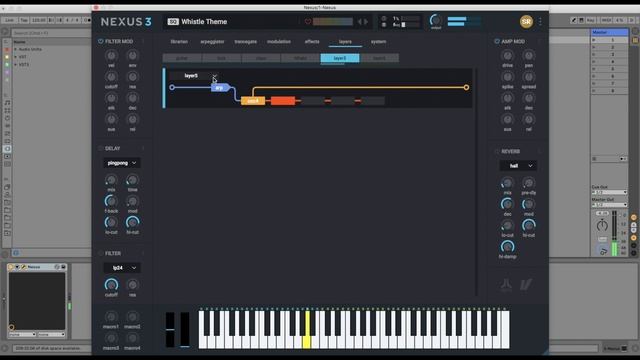Click the slanted logo icon at bottom right

(526, 284)
